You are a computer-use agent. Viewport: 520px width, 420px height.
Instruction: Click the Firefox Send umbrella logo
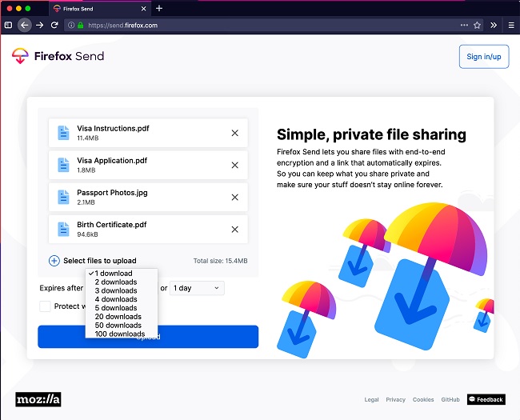[x=20, y=56]
